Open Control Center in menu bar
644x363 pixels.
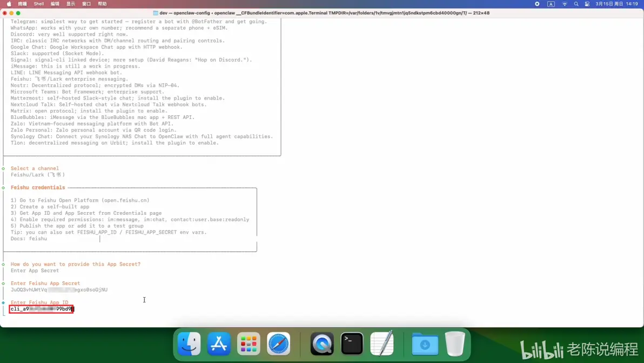(587, 4)
